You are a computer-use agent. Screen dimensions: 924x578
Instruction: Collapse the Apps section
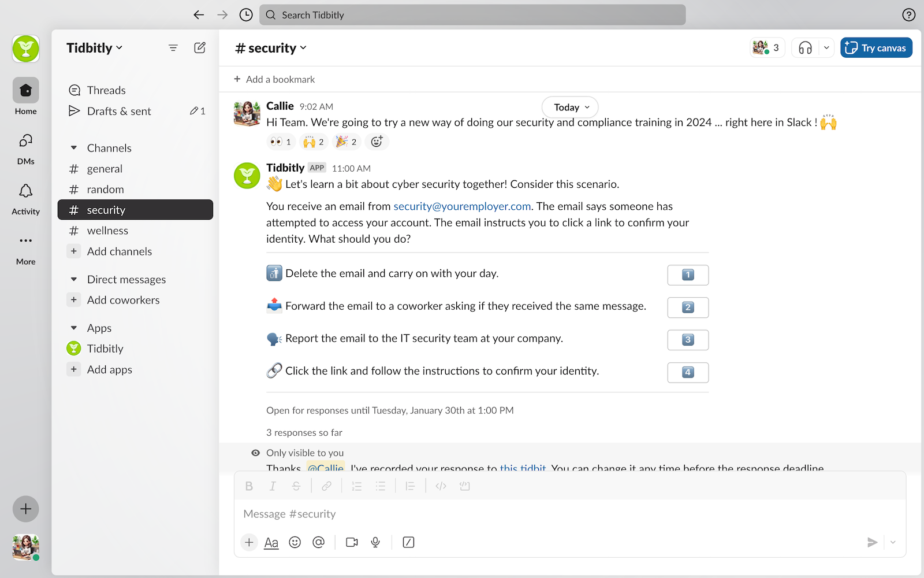(x=74, y=328)
